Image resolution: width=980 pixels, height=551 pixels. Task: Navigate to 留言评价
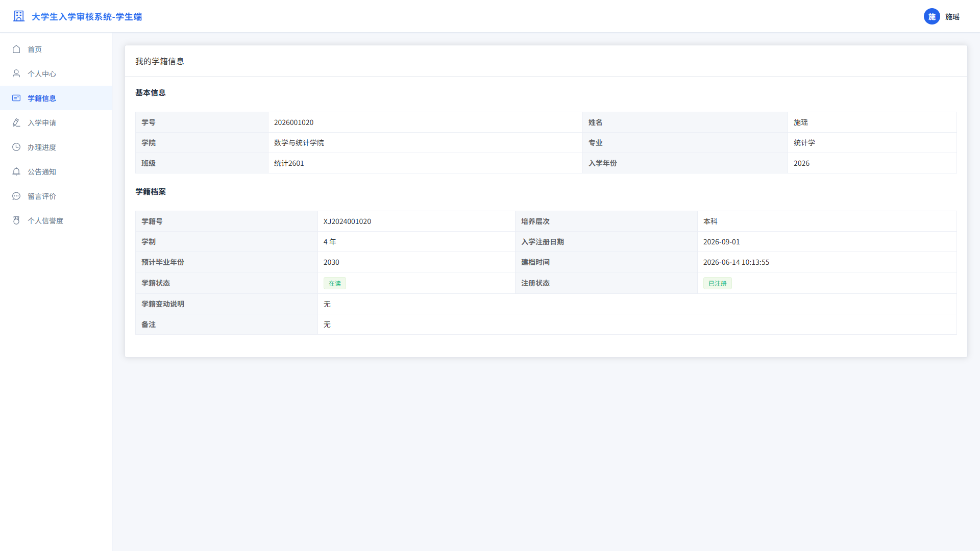(56, 196)
